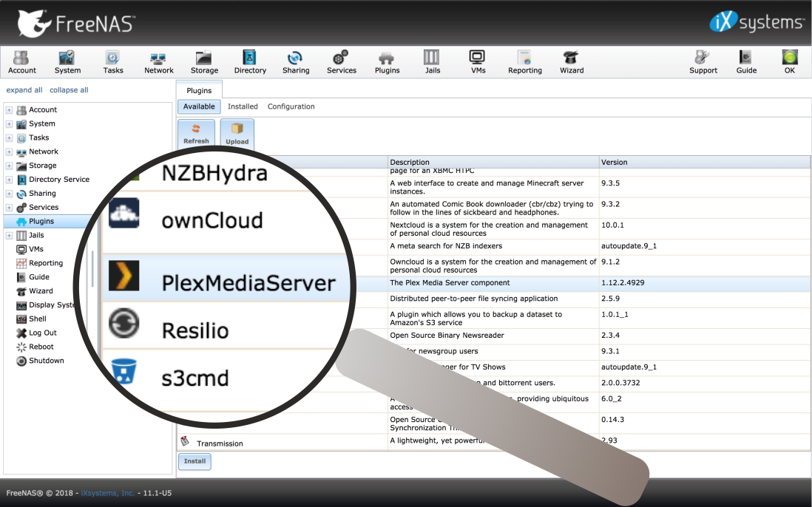Viewport: 812px width, 507px height.
Task: Expand the Services tree node
Action: 9,208
